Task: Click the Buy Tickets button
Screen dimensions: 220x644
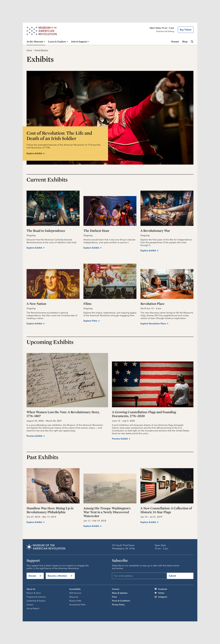Action: (185, 30)
